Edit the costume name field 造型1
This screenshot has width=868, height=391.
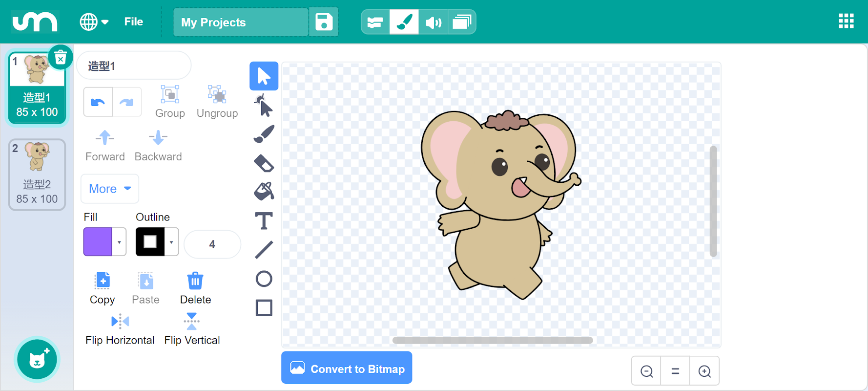134,65
